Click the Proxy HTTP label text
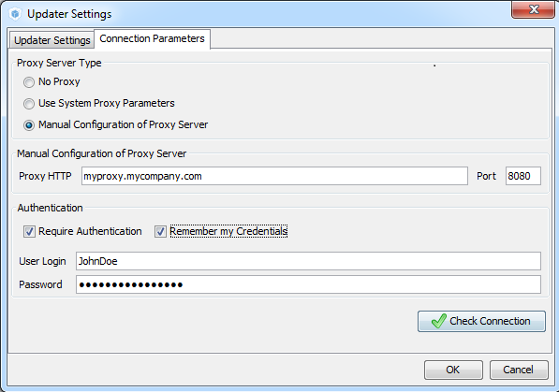 [45, 176]
